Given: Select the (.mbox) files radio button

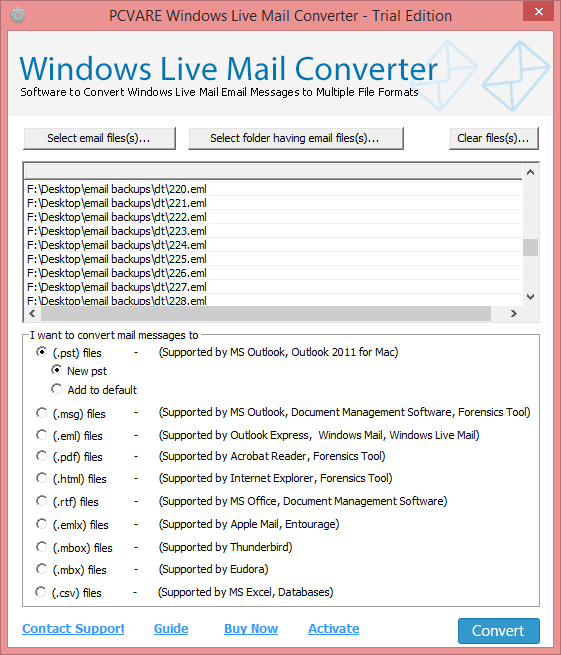Looking at the screenshot, I should click(41, 546).
